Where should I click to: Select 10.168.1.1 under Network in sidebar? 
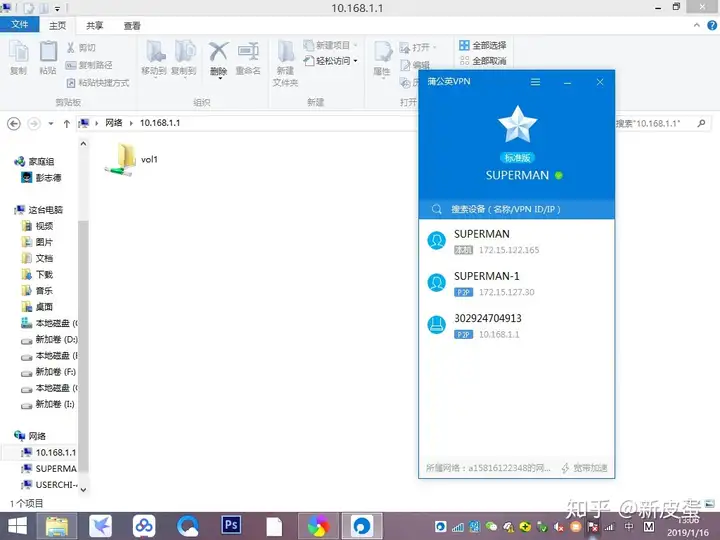coord(49,452)
